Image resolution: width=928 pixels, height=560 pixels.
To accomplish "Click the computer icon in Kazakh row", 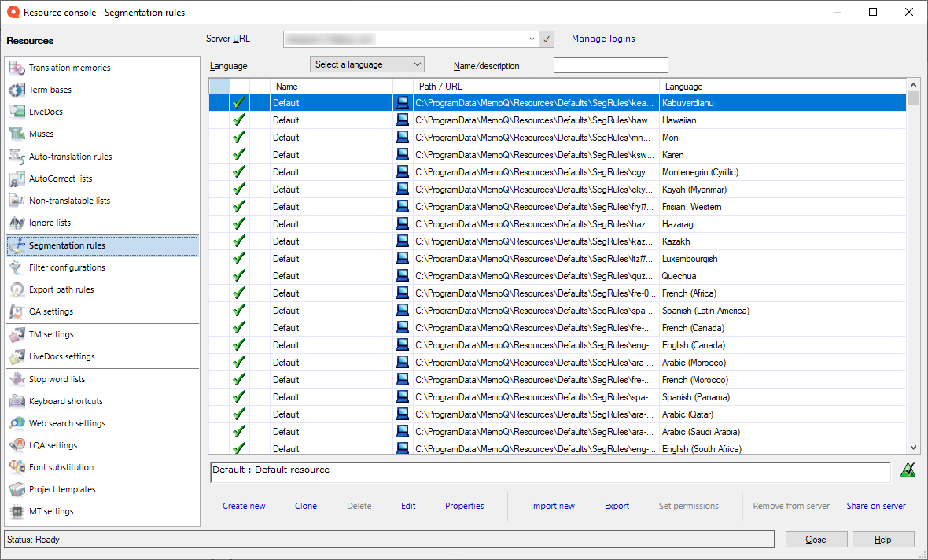I will [x=403, y=241].
